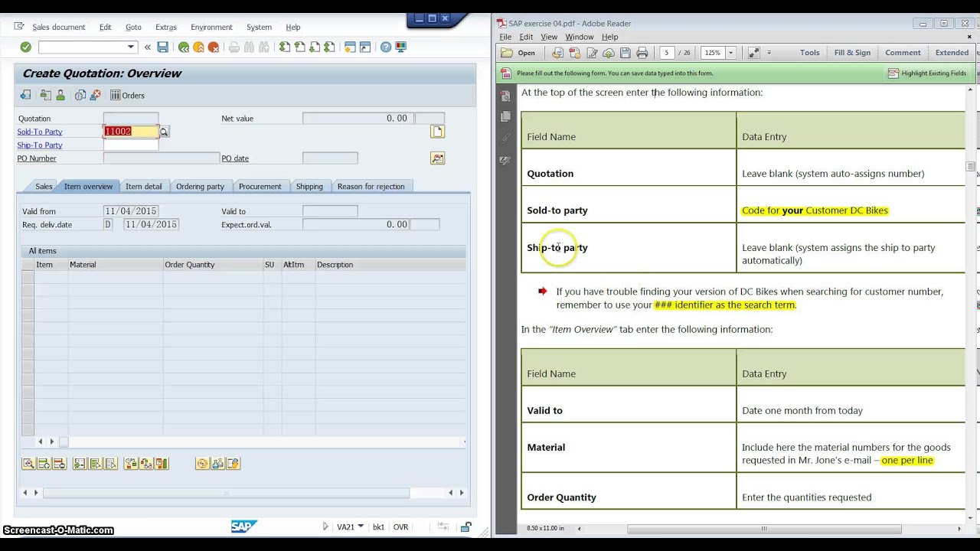Image resolution: width=980 pixels, height=551 pixels.
Task: Click the Orders button
Action: tap(127, 96)
